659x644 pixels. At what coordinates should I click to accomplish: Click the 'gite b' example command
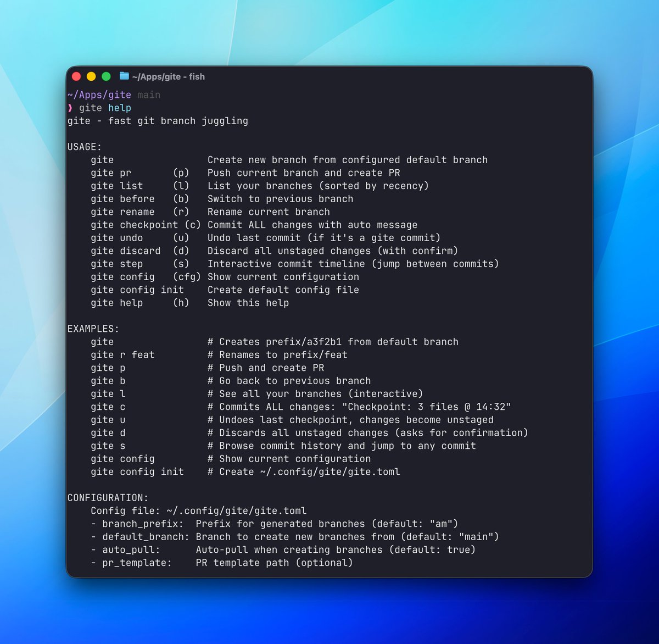[x=108, y=381]
